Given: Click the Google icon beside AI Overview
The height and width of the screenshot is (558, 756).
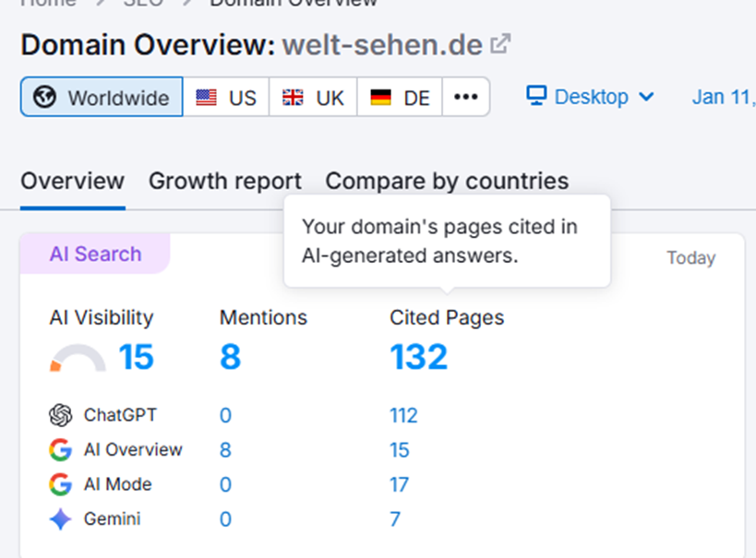Looking at the screenshot, I should point(61,450).
